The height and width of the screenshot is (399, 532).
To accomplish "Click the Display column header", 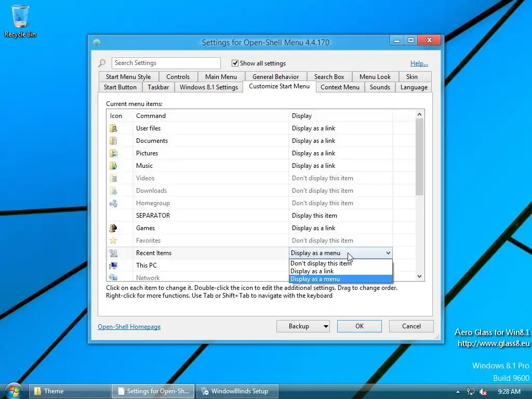I will coord(340,116).
